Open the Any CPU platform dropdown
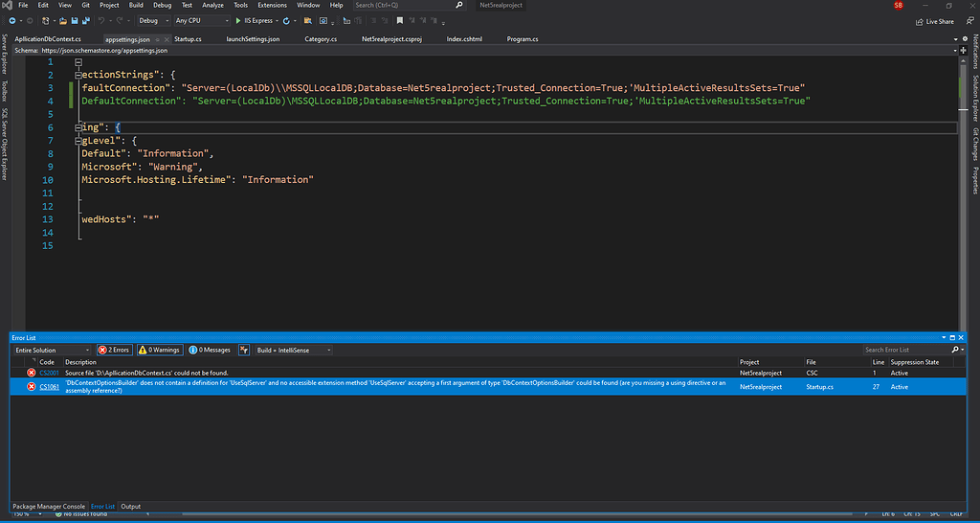The height and width of the screenshot is (523, 980). tap(203, 20)
